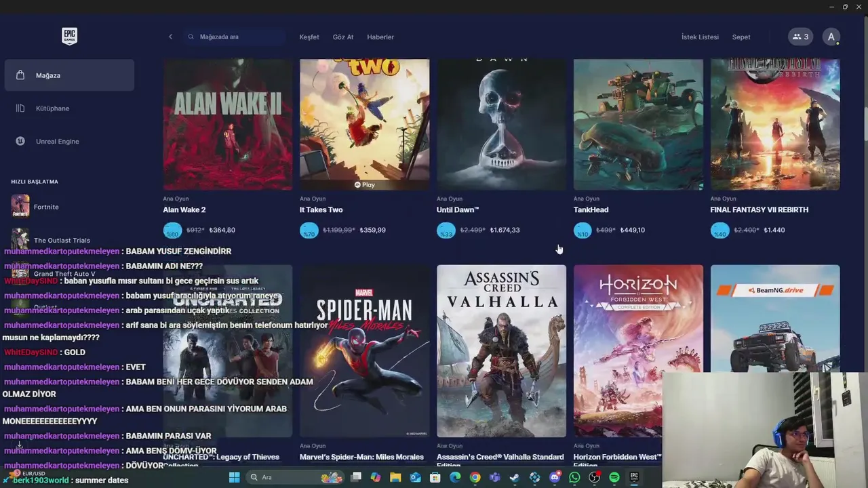868x488 pixels.
Task: Open Outlook from the taskbar
Action: coord(415,477)
